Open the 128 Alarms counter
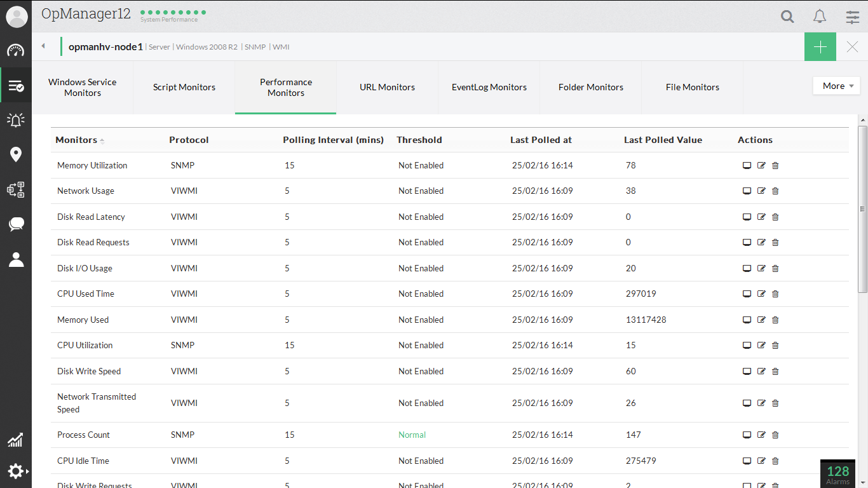 click(837, 474)
